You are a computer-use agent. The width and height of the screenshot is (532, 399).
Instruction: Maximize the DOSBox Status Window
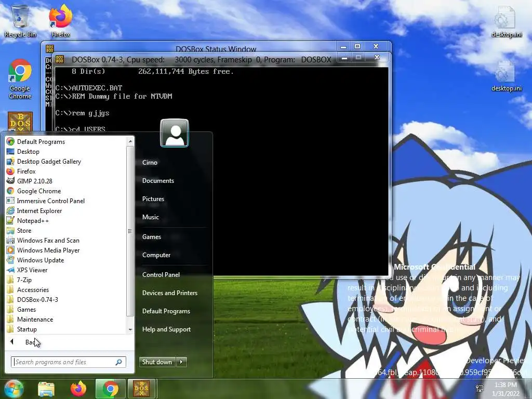357,46
